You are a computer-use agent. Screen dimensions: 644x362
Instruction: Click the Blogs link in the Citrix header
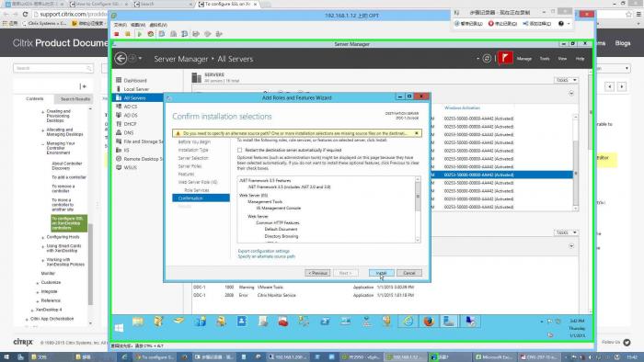(623, 43)
